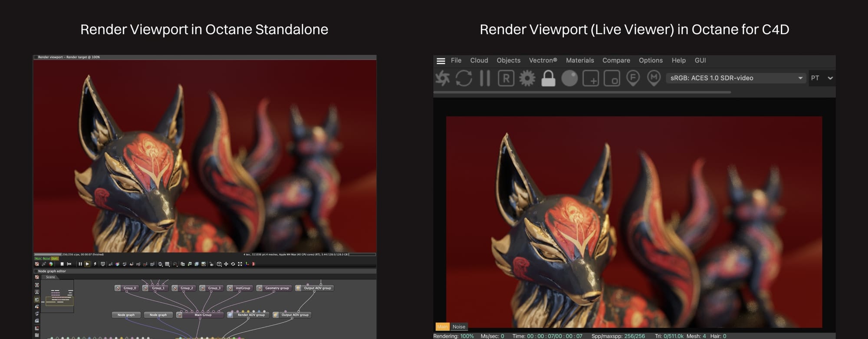
Task: Click the copy to clipboard icon
Action: [x=182, y=264]
